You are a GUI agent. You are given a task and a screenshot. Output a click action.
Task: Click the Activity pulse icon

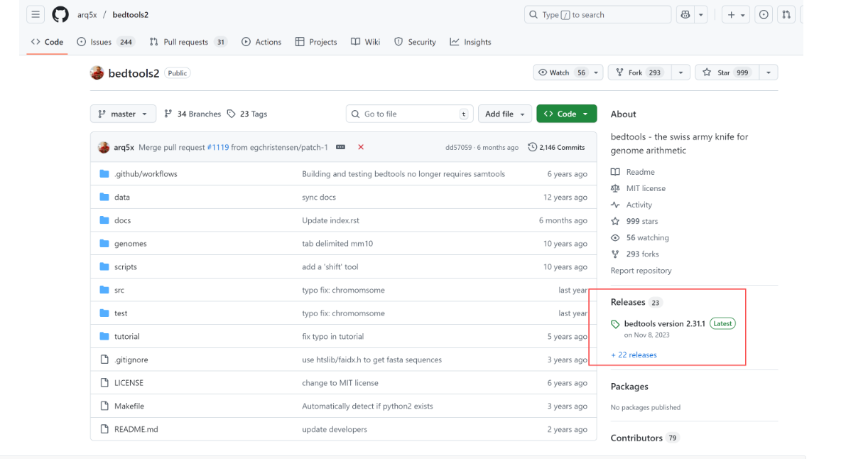(615, 205)
